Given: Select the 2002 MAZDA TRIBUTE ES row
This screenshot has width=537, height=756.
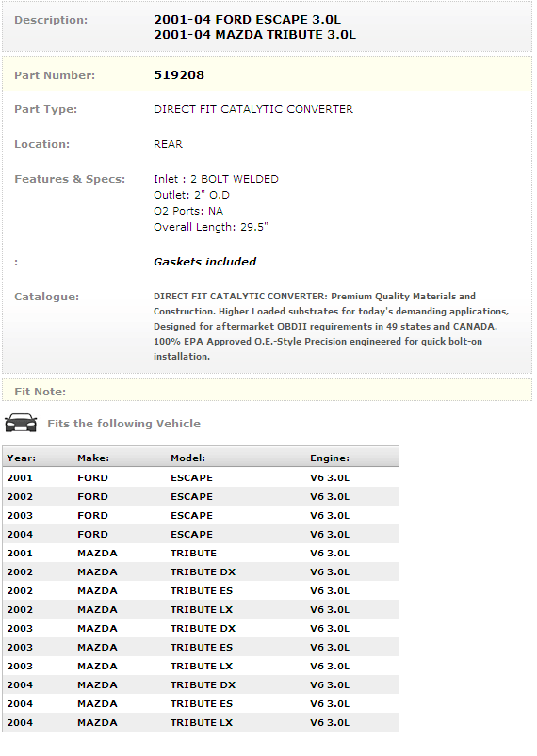Looking at the screenshot, I should (x=201, y=590).
